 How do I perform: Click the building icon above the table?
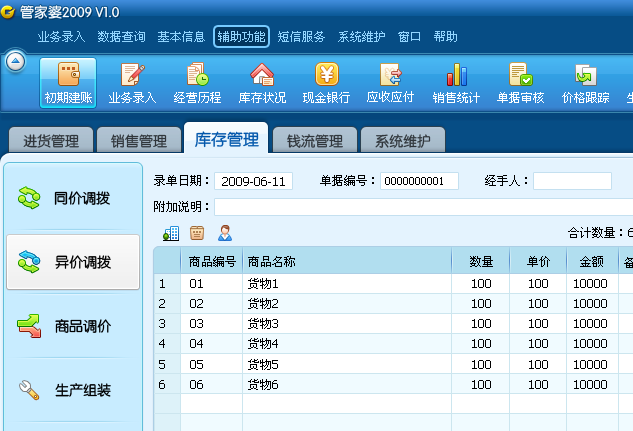[171, 233]
